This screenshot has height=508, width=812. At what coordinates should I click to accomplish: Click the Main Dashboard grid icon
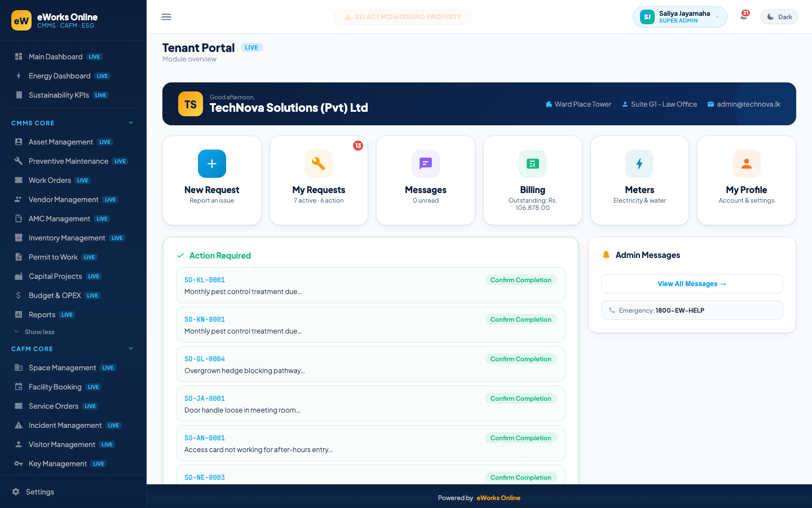[19, 56]
